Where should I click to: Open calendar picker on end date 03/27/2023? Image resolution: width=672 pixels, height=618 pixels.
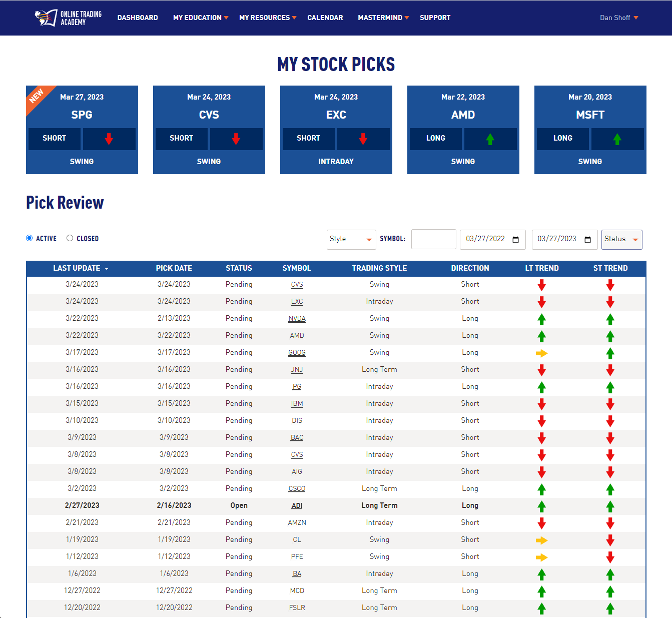[588, 240]
